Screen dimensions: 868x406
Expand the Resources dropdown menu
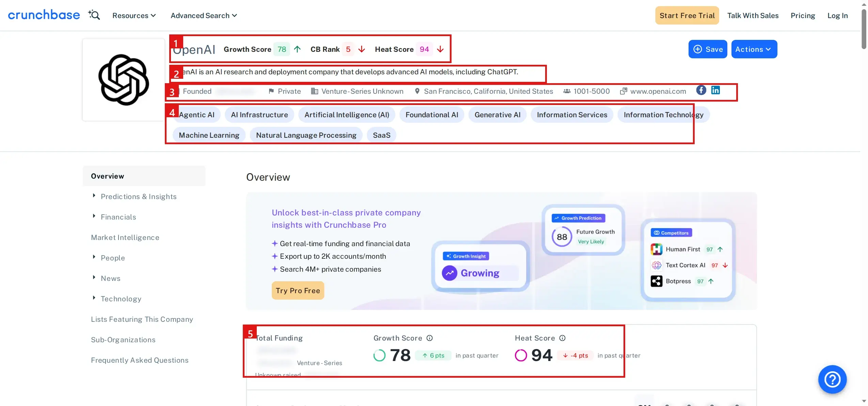coord(134,16)
